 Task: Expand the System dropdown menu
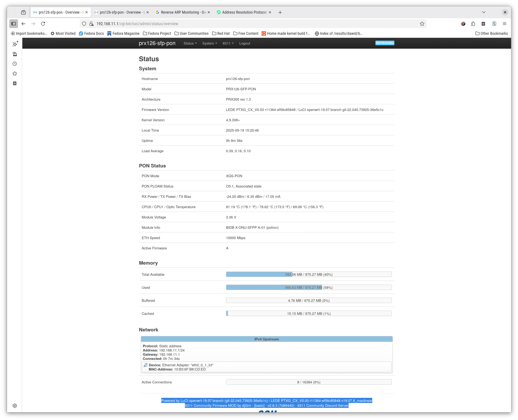coord(210,43)
